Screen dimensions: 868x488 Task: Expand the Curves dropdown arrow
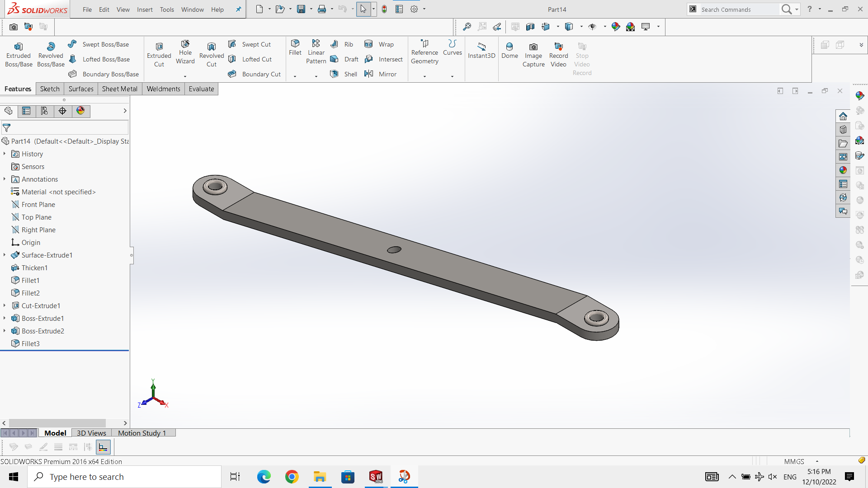click(452, 77)
